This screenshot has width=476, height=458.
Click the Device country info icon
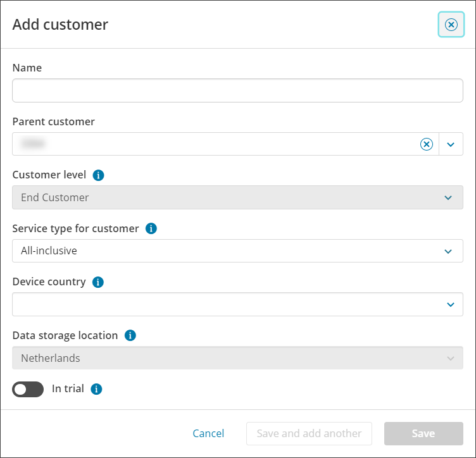coord(98,282)
